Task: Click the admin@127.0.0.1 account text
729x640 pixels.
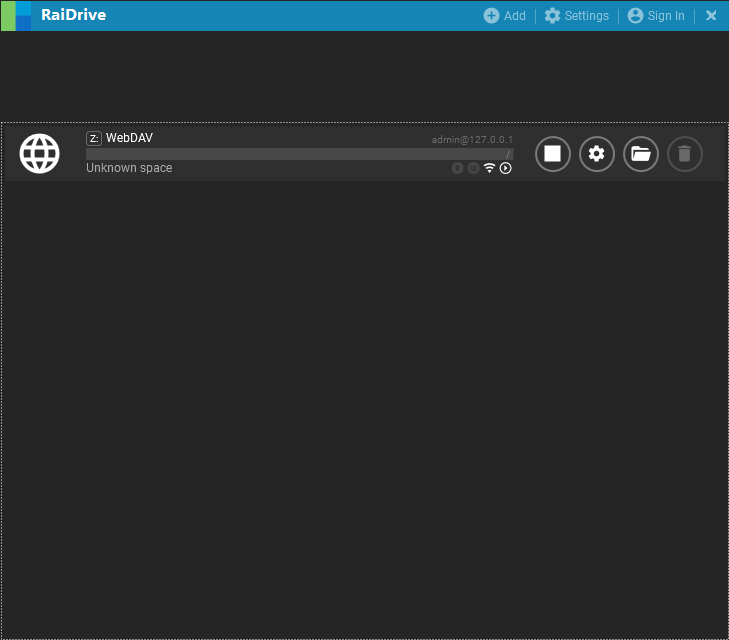Action: point(472,139)
